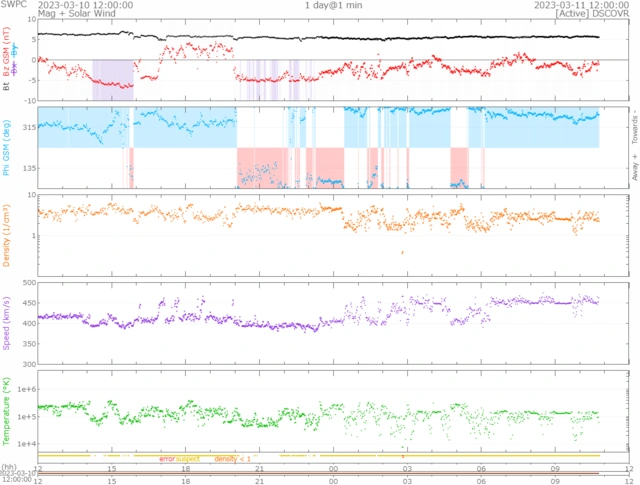Click start timestamp 2023-03-10 12:00:00 at top

pyautogui.click(x=79, y=5)
